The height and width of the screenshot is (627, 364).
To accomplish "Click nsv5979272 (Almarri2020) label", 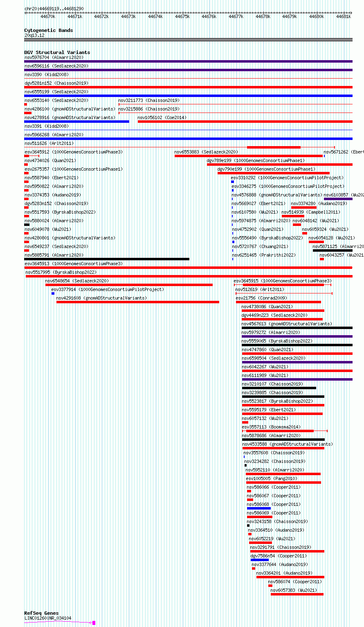I will tap(271, 332).
